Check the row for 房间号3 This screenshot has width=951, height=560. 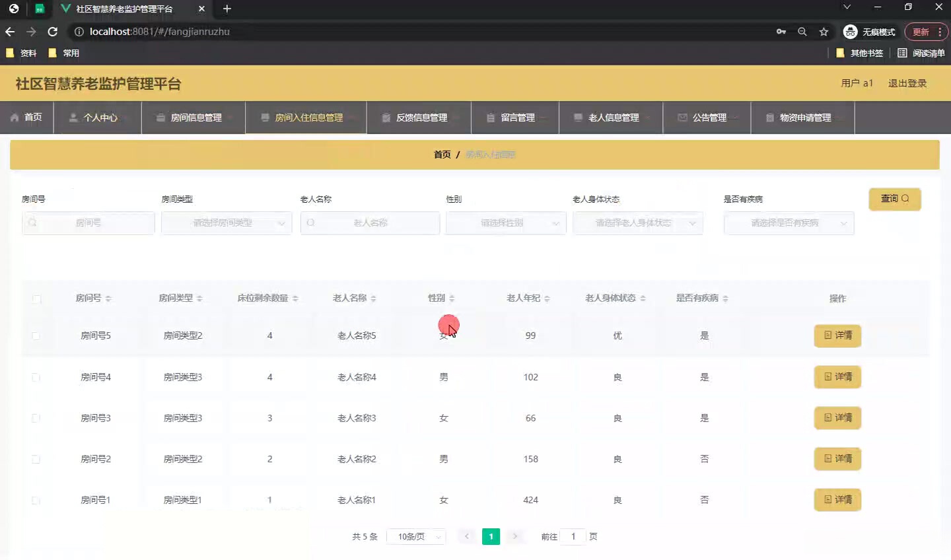[x=36, y=418]
